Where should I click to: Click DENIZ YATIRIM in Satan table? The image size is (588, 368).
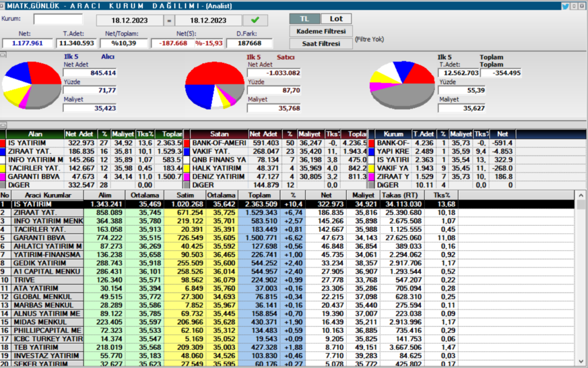click(x=219, y=176)
